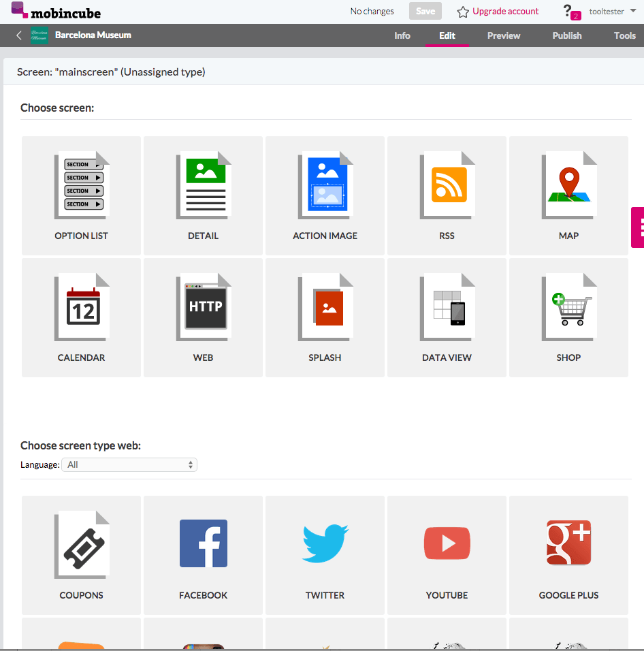Go to the Publish tab
Image resolution: width=644 pixels, height=651 pixels.
(567, 35)
